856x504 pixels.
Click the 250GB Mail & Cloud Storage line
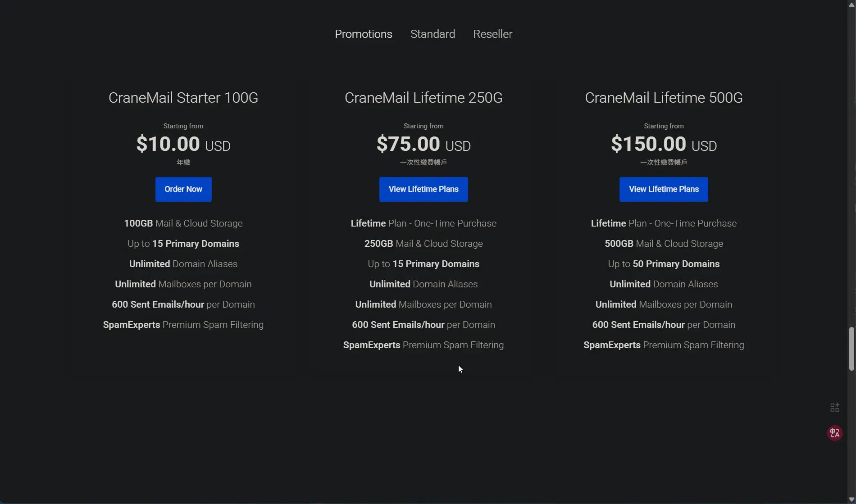coord(423,244)
